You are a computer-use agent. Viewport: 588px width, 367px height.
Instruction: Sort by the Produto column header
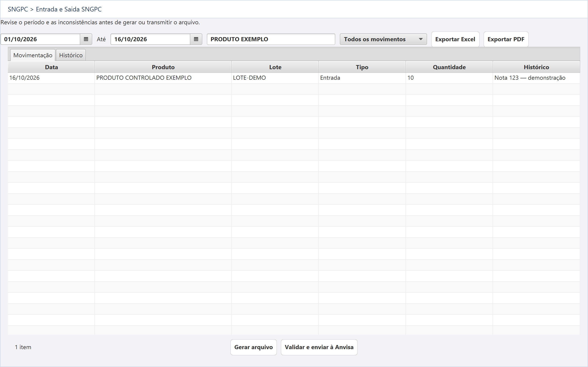click(163, 67)
